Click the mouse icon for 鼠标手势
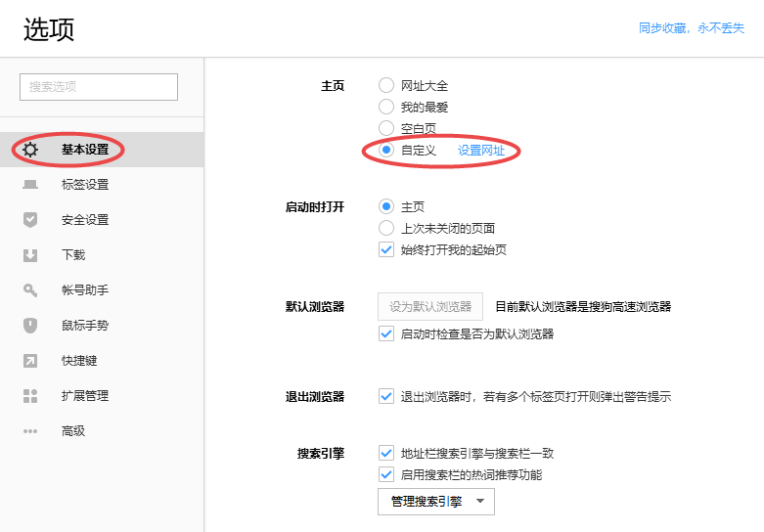The width and height of the screenshot is (764, 532). (x=30, y=326)
